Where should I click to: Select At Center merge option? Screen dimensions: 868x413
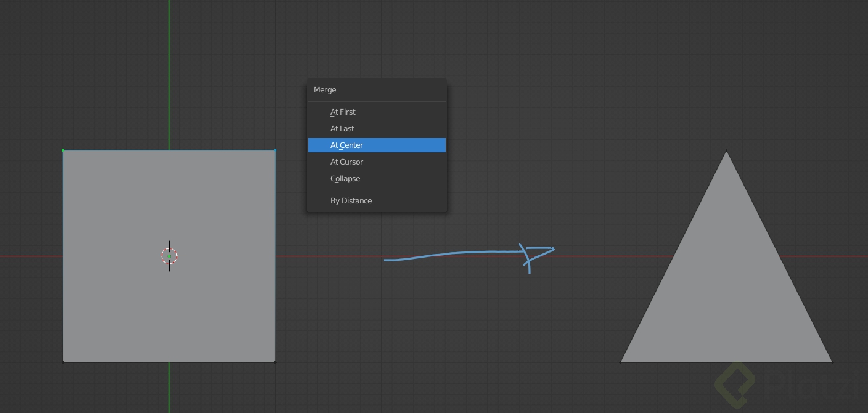tap(377, 145)
